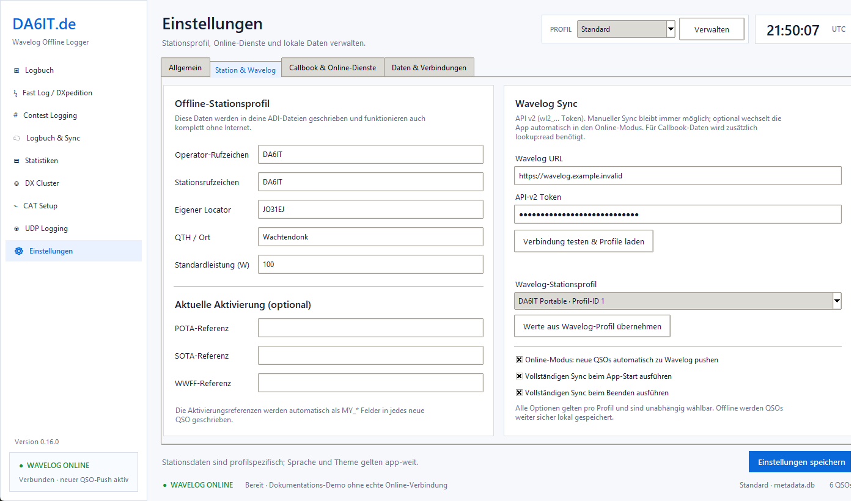Show Statistiken in the sidebar
Screen dimensions: 868x501
tap(73, 161)
